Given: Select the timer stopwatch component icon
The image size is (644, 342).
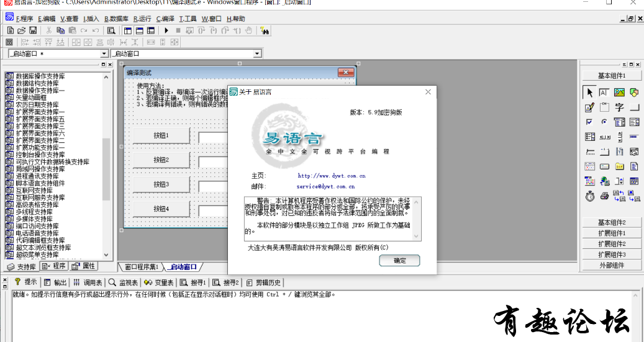Looking at the screenshot, I should (590, 196).
